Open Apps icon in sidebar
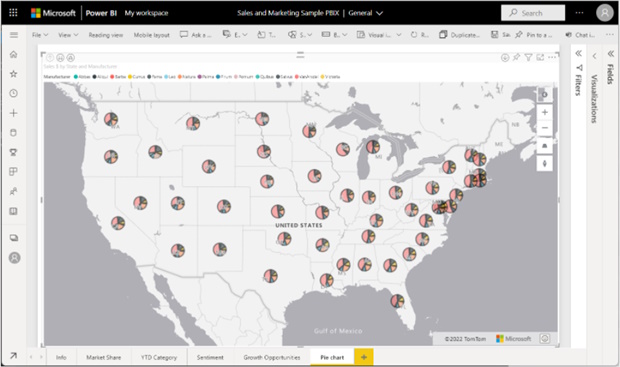Screen dimensions: 620x367 (x=13, y=172)
